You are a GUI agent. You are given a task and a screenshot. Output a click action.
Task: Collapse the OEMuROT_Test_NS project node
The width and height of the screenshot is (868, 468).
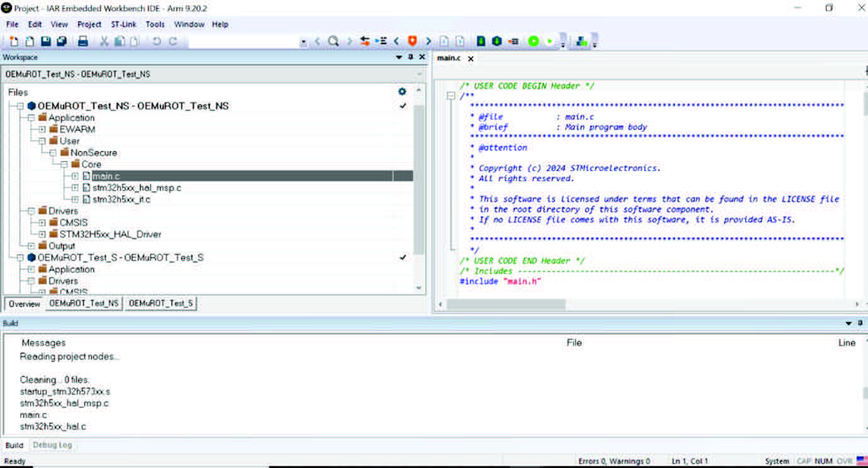[x=20, y=106]
